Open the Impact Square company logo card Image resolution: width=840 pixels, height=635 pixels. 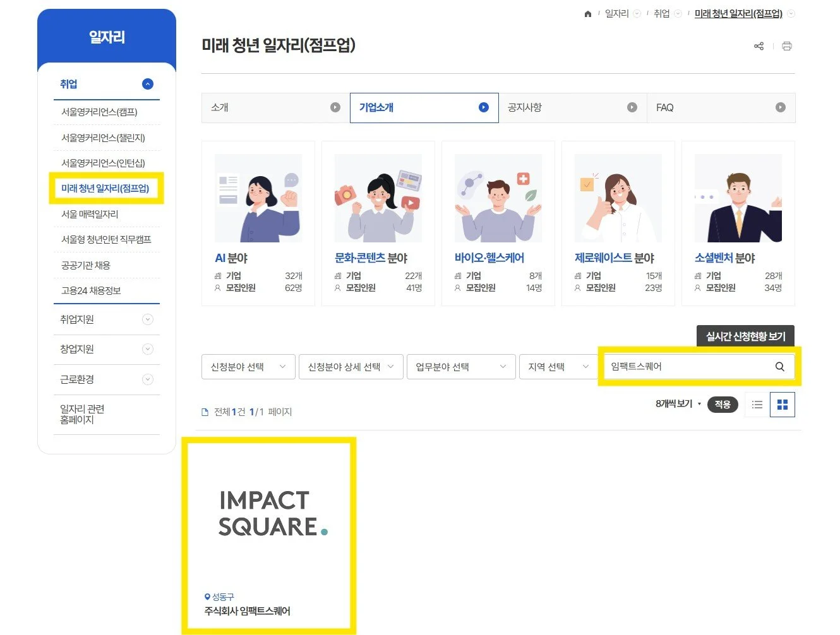[x=273, y=514]
